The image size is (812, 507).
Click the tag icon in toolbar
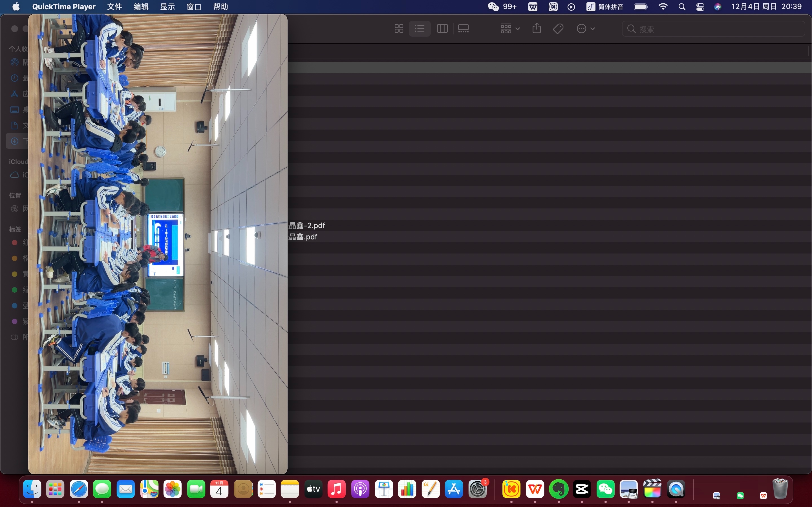tap(558, 28)
